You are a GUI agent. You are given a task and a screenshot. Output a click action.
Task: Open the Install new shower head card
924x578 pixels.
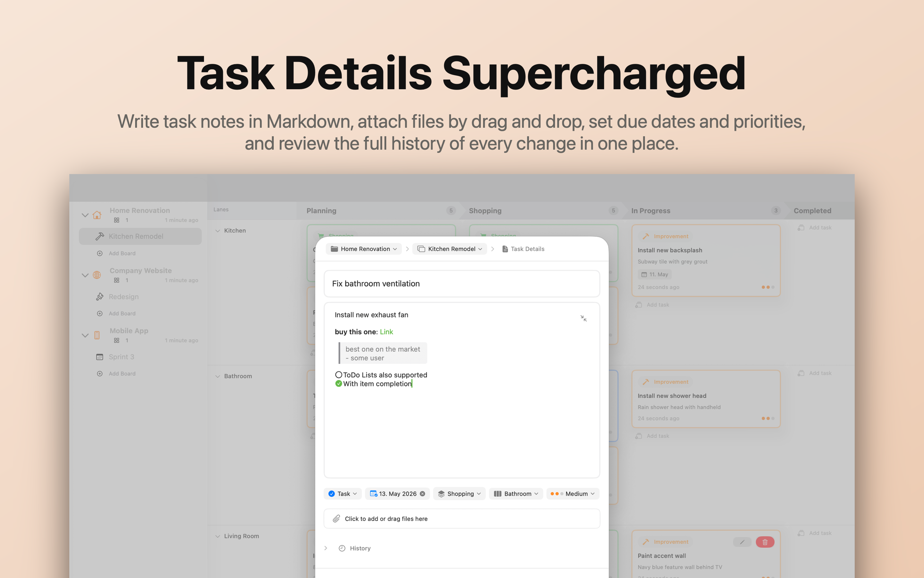point(706,399)
